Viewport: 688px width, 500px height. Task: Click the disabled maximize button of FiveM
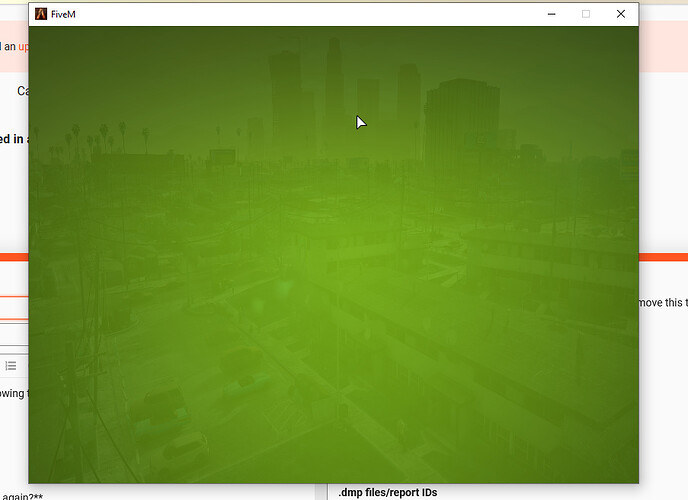click(x=586, y=14)
